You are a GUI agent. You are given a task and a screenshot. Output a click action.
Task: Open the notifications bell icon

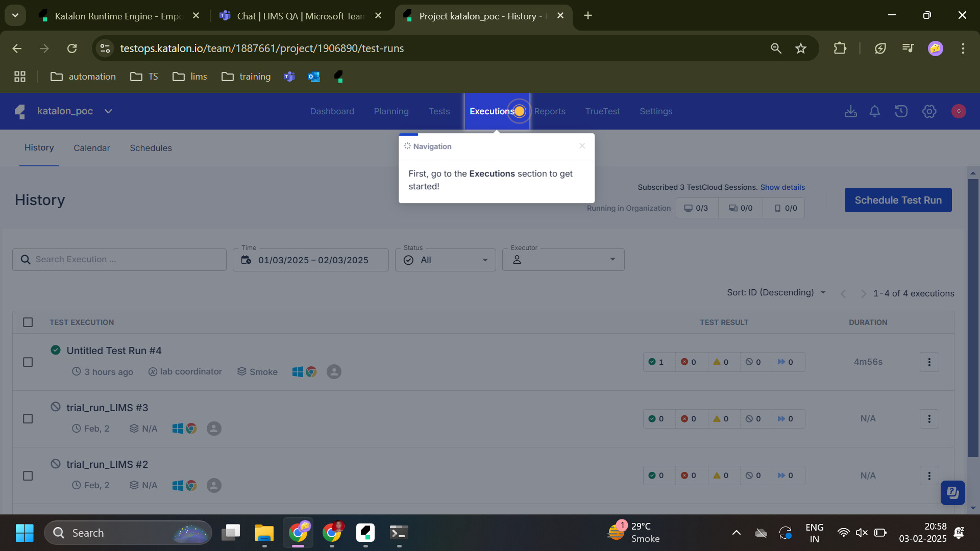[x=874, y=111]
